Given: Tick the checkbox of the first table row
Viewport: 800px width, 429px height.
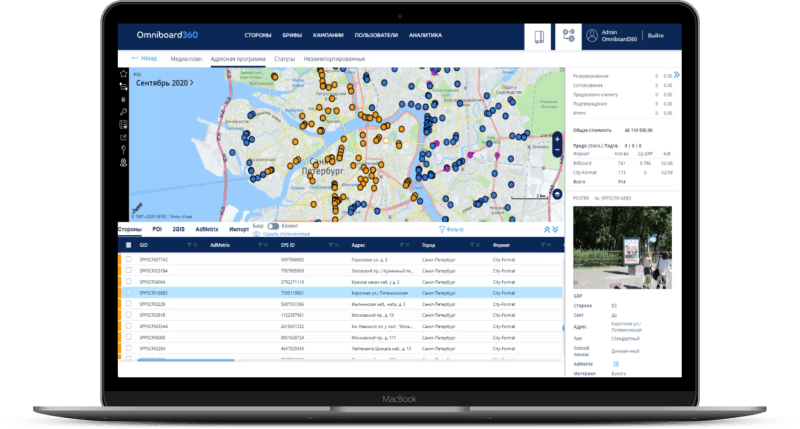Looking at the screenshot, I should pos(128,259).
